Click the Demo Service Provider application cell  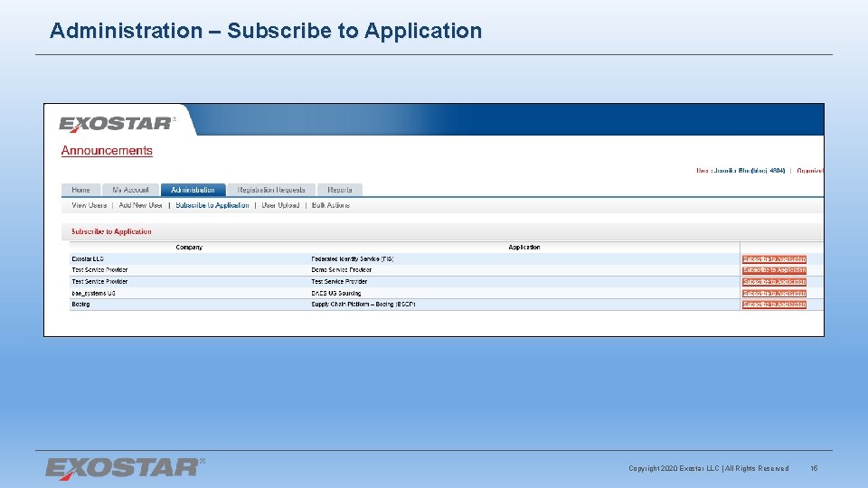coord(341,270)
